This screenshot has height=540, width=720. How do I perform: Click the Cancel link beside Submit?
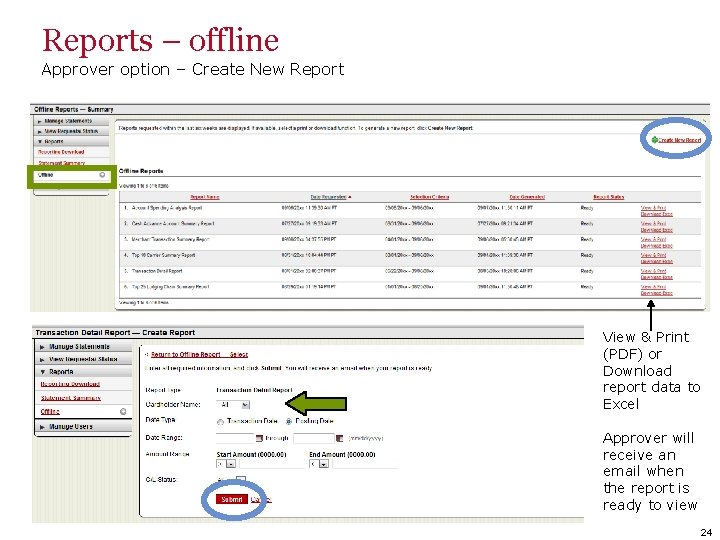pyautogui.click(x=261, y=500)
